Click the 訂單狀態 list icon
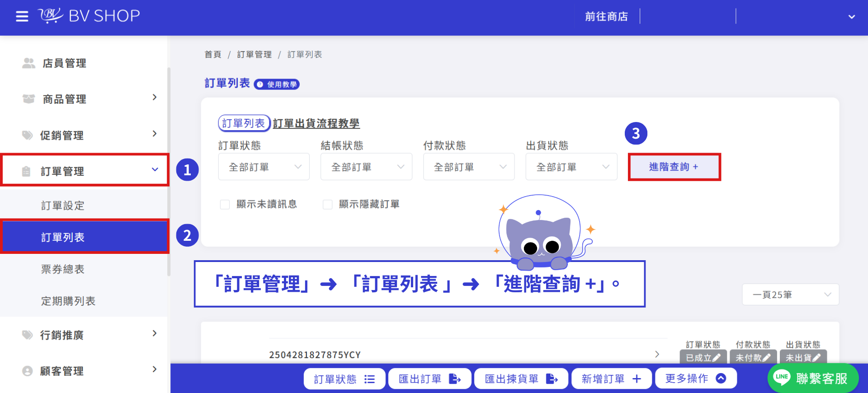This screenshot has width=868, height=393. pos(369,379)
